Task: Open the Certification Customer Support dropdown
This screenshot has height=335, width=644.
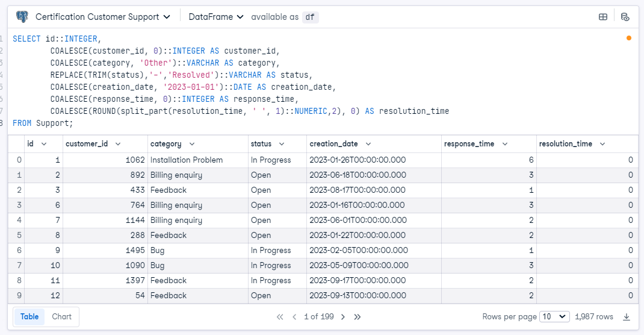Action: tap(103, 17)
